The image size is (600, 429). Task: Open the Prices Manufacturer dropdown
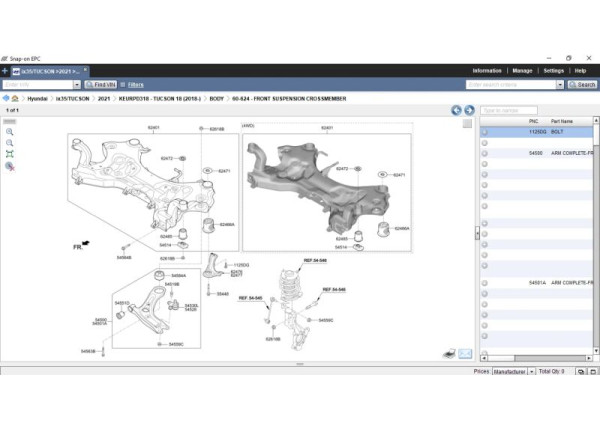pyautogui.click(x=530, y=371)
